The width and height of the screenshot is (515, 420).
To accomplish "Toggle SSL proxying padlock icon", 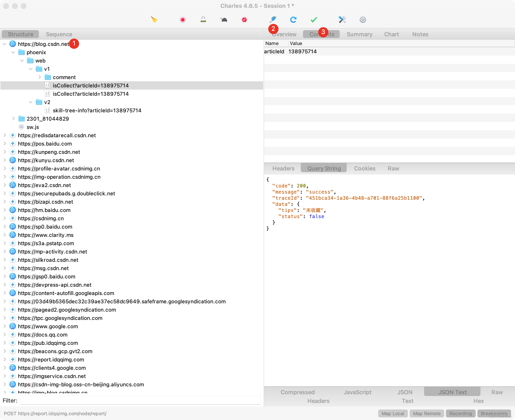I will [203, 20].
